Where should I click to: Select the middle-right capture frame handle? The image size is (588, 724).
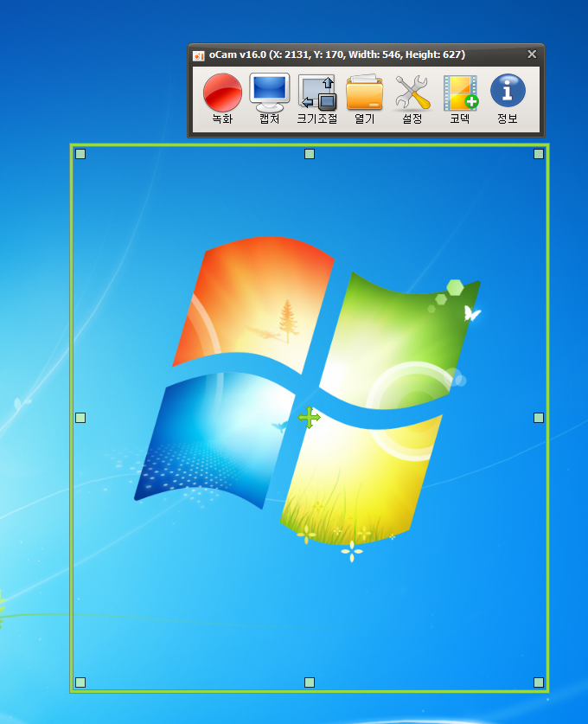(x=539, y=418)
